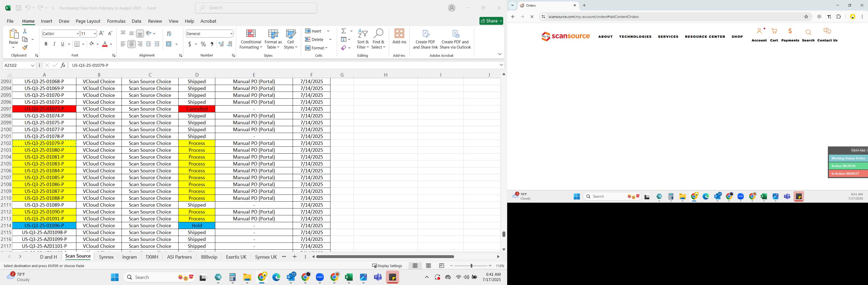Image resolution: width=868 pixels, height=285 pixels.
Task: Click Increase Decimal icon
Action: (x=221, y=44)
